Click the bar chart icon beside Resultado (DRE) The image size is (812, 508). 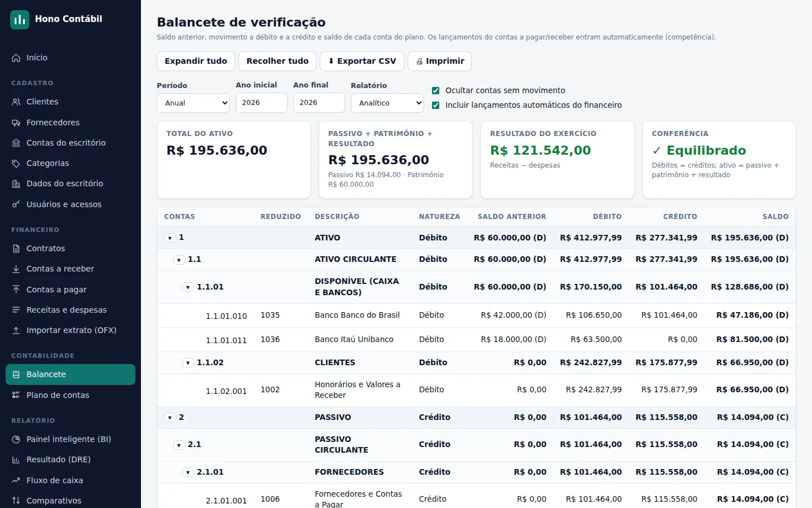(x=16, y=459)
